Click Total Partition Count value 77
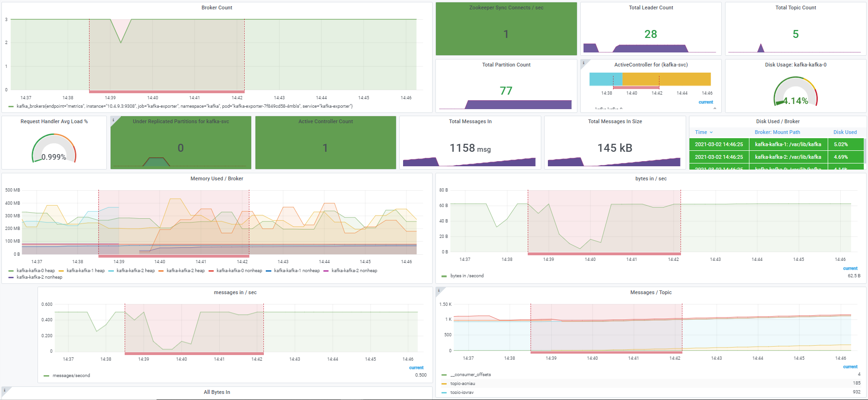Viewport: 868px width, 400px height. pos(506,91)
